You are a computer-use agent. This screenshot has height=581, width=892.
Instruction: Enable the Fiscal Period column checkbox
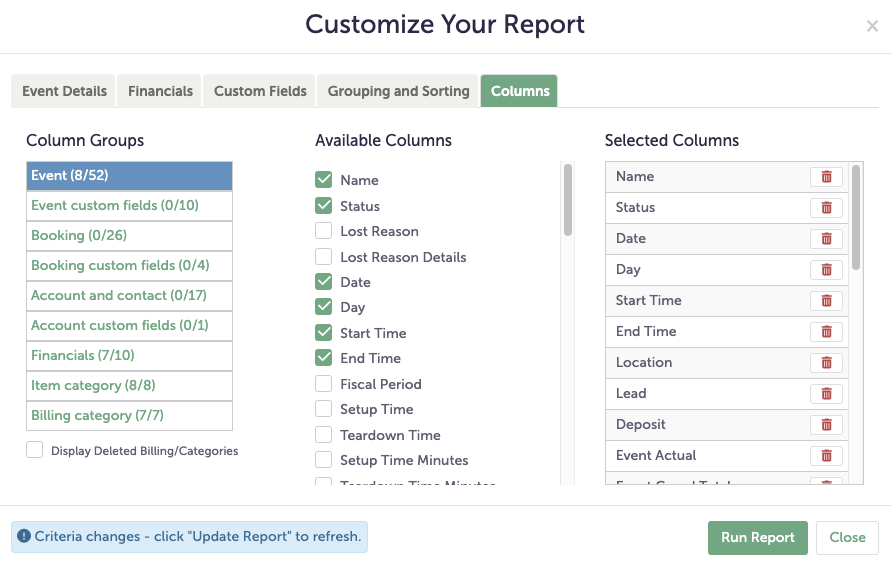(322, 383)
